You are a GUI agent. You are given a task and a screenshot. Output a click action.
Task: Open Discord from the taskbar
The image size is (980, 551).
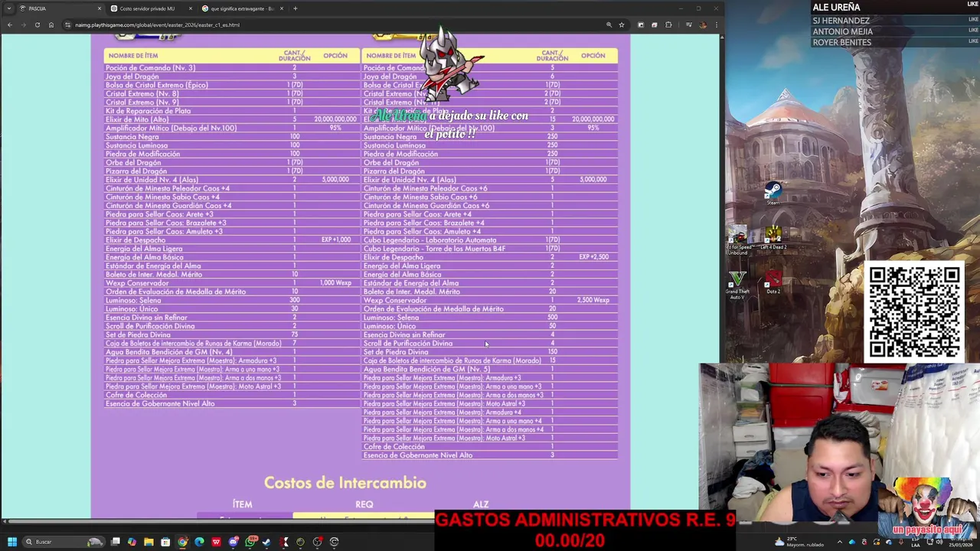234,542
